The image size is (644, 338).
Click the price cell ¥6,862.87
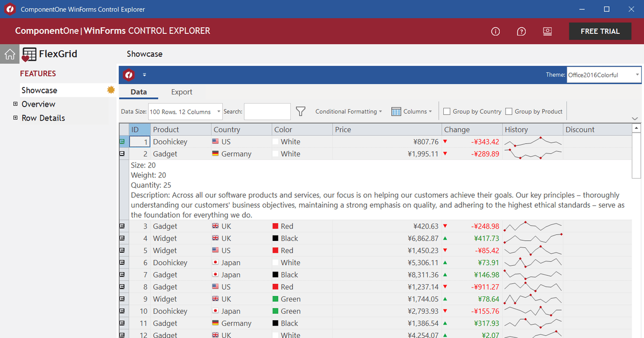coord(387,238)
